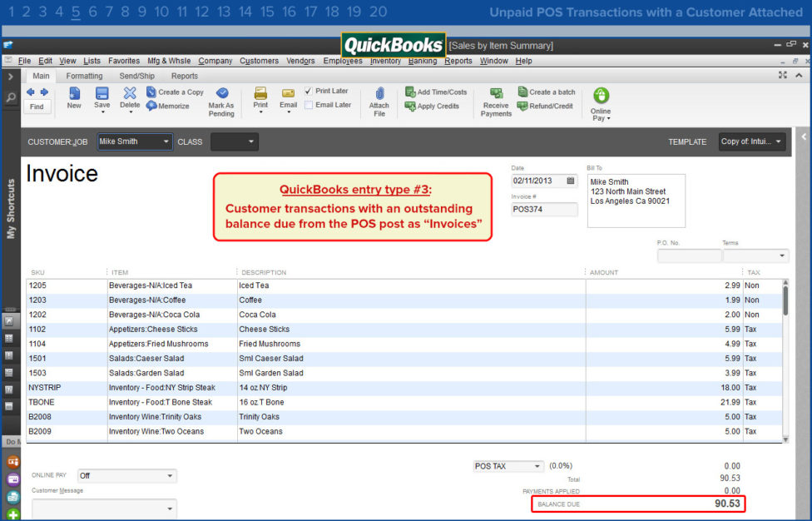Click the green plus sidebar icon
The height and width of the screenshot is (521, 812).
[13, 514]
